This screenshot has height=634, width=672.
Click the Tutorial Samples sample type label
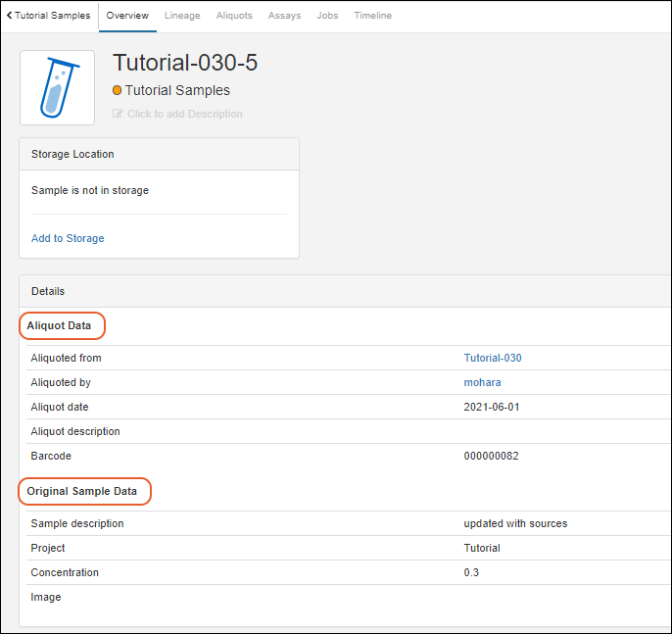point(177,90)
